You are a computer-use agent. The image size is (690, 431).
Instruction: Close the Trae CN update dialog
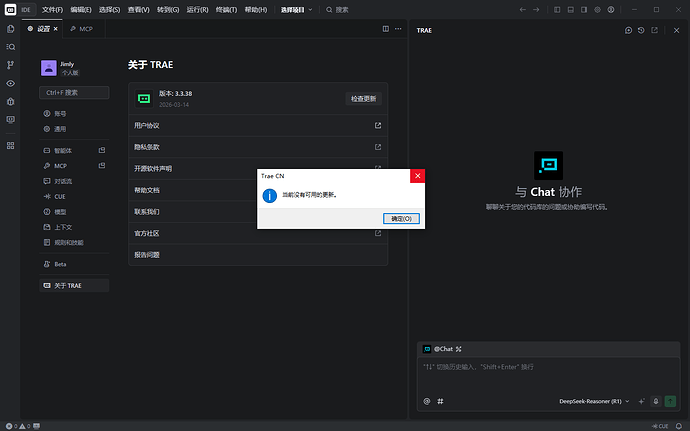418,176
